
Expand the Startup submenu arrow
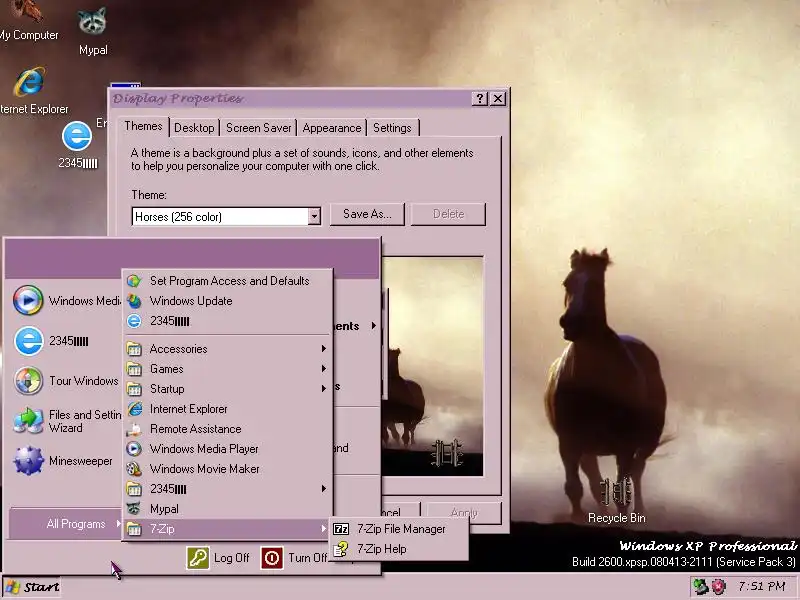(323, 388)
